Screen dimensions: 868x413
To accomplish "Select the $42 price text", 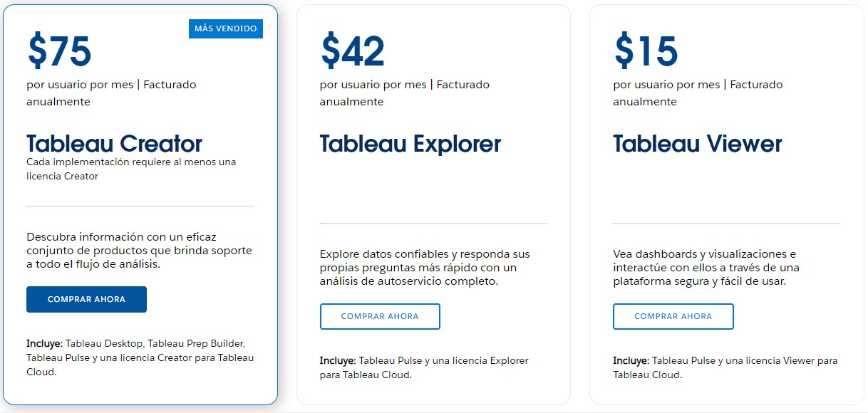I will tap(351, 51).
